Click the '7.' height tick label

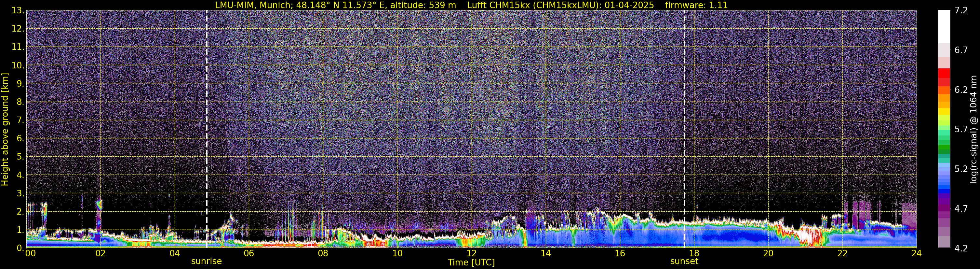point(20,120)
